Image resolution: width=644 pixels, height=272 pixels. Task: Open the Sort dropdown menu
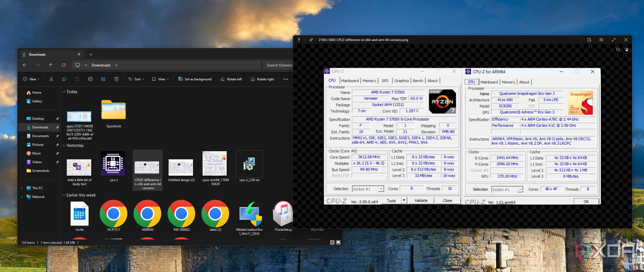pos(136,79)
